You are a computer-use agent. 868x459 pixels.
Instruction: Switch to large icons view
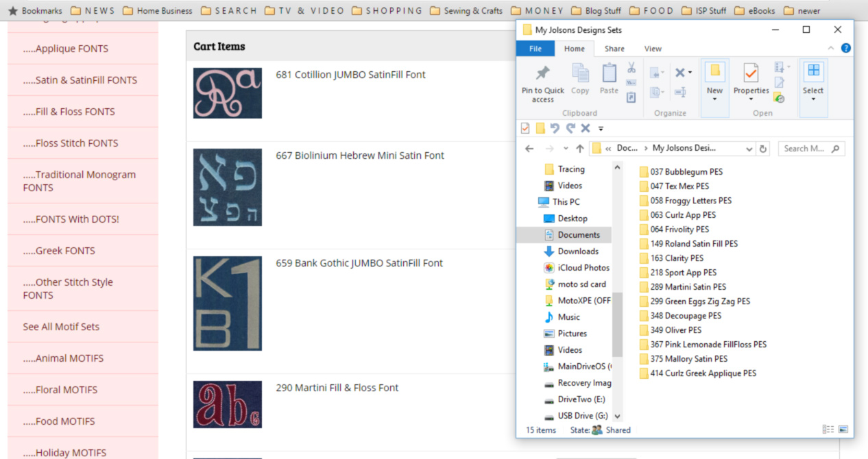pyautogui.click(x=843, y=430)
